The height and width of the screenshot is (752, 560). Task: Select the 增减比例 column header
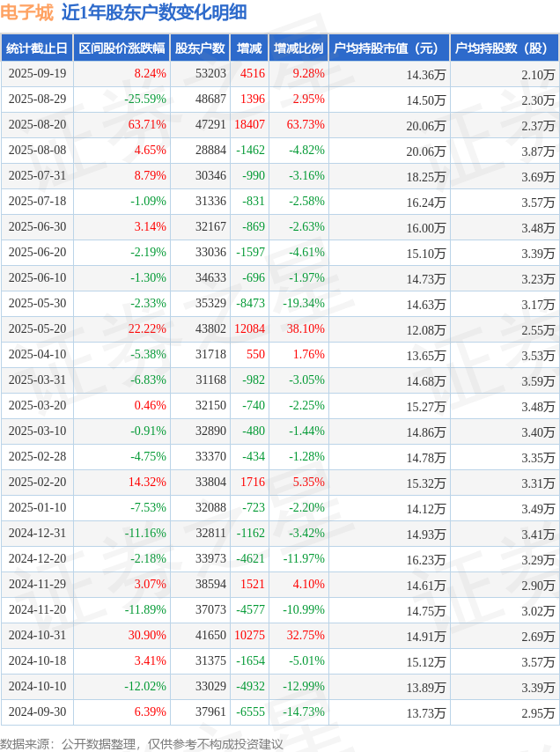298,48
